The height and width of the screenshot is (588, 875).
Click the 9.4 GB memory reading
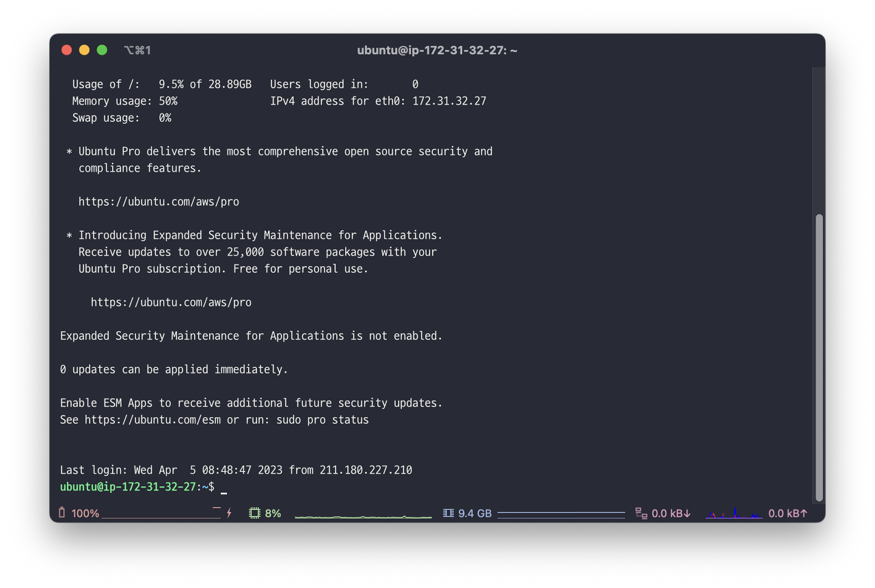(474, 513)
